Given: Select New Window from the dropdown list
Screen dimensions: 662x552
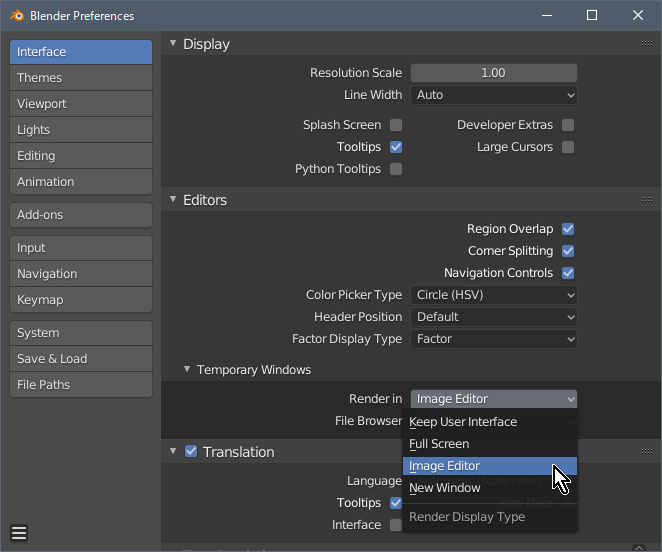Looking at the screenshot, I should click(445, 488).
